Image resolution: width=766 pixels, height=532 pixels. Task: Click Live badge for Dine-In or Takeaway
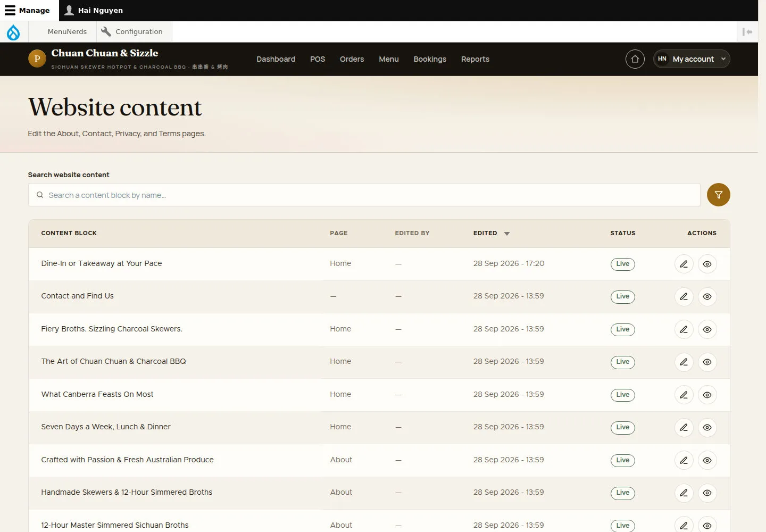coord(622,264)
